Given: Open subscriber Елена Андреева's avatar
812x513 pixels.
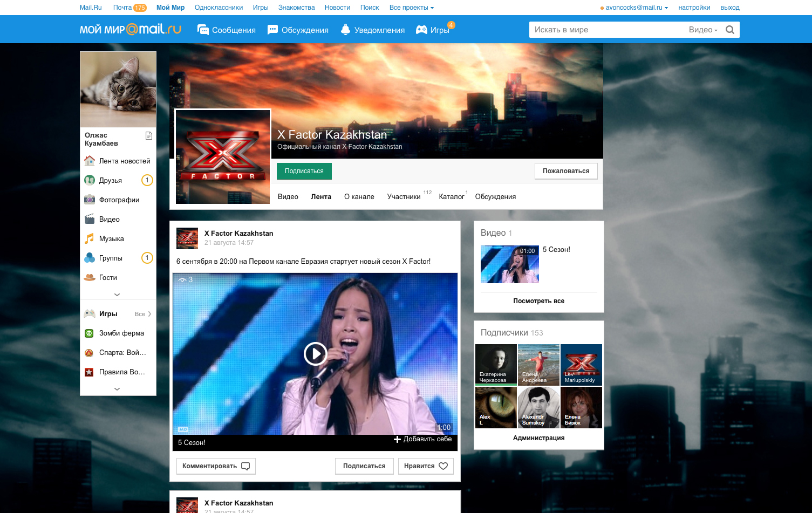Looking at the screenshot, I should [x=538, y=364].
